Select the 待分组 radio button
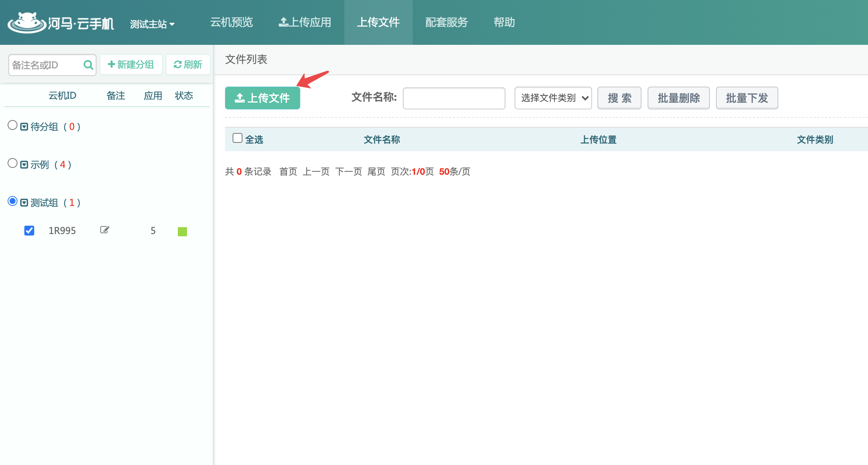 click(x=13, y=125)
